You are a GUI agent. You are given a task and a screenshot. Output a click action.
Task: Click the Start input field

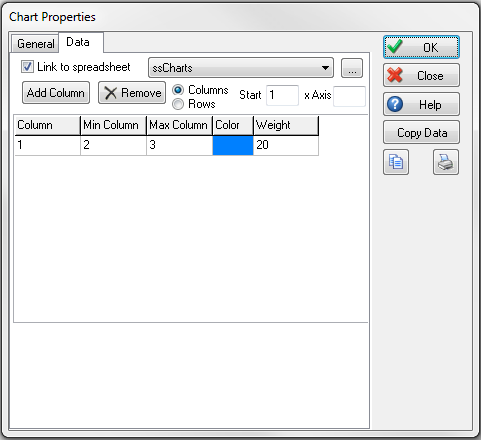282,95
